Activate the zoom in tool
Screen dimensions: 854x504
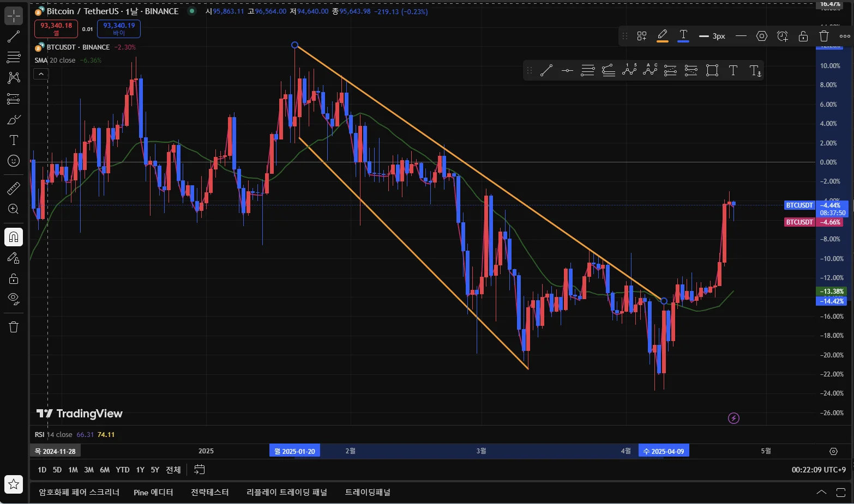pos(14,209)
